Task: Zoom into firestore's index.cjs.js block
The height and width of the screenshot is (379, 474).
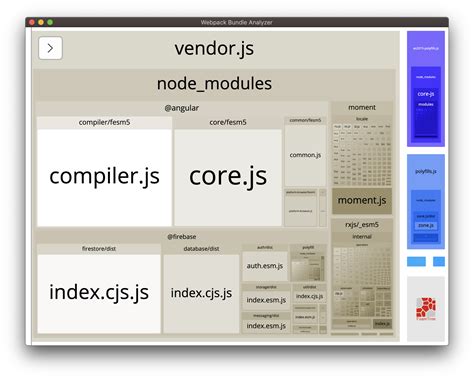Action: [x=99, y=294]
